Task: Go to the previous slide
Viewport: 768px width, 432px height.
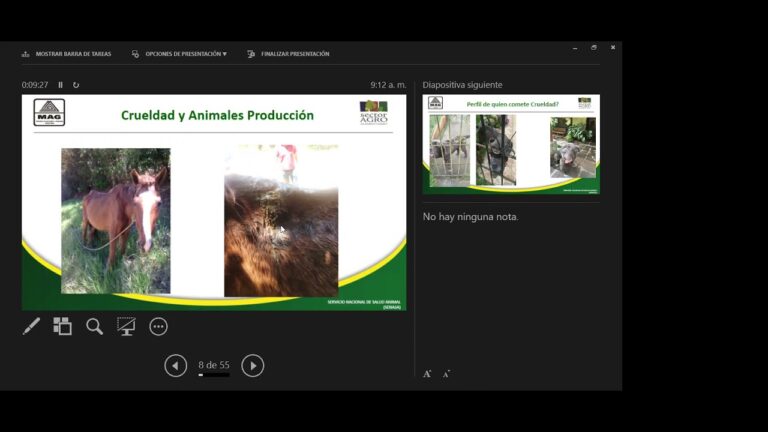Action: pos(175,366)
